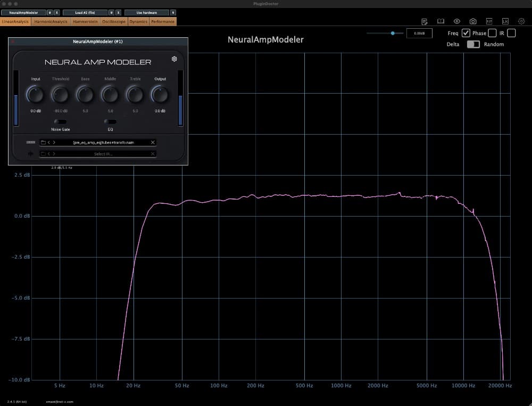Screen dimensions: 532x406
Task: Open the PluginDoctor manual book icon
Action: point(440,21)
